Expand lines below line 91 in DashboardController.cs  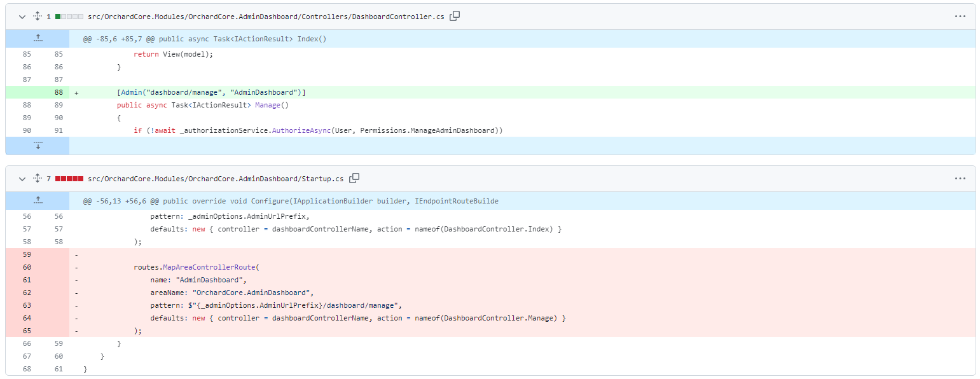point(38,146)
